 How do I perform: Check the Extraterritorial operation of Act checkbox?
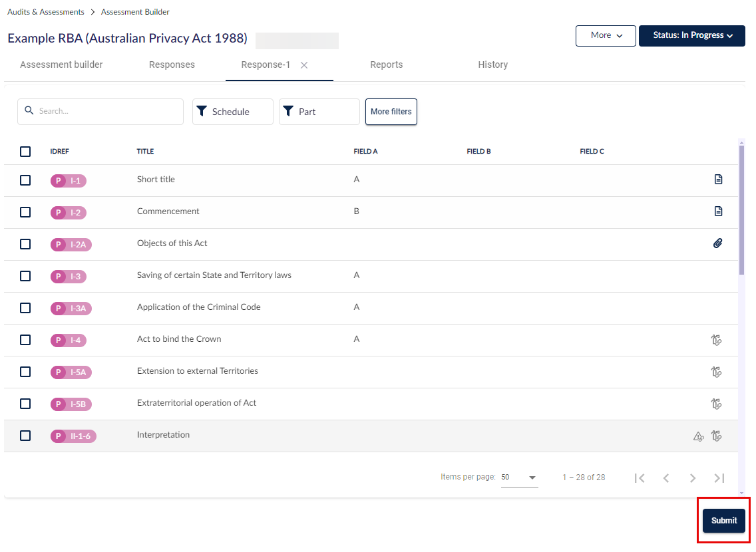25,404
